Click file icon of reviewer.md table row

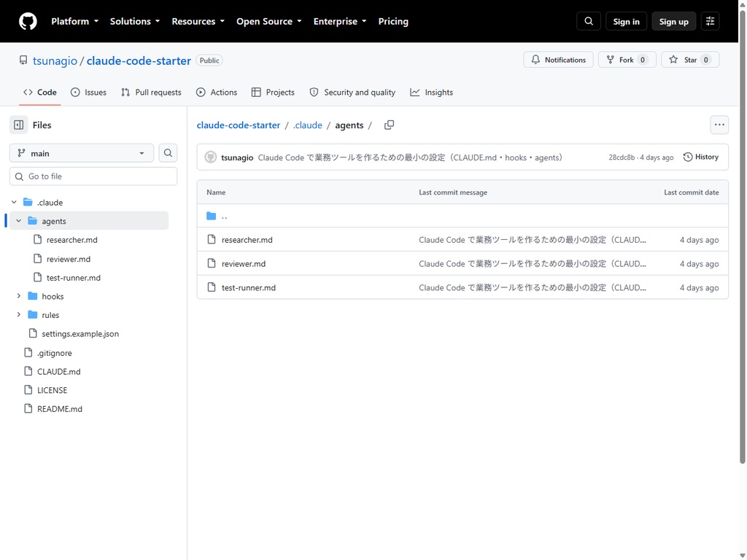[x=212, y=263]
